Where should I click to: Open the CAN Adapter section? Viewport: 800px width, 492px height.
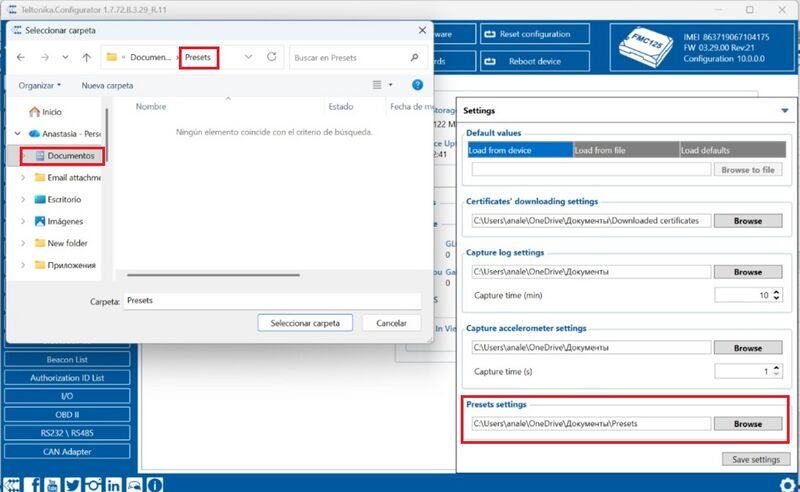click(67, 452)
